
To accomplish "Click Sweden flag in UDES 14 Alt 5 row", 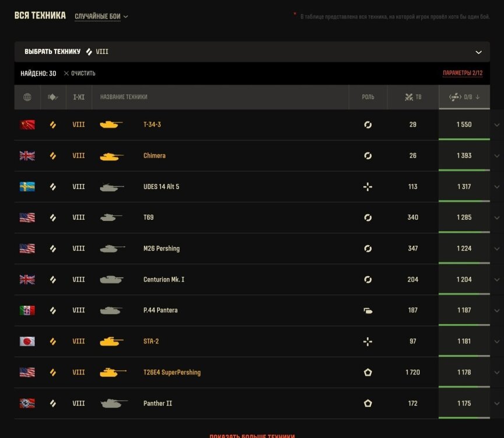I will point(27,187).
